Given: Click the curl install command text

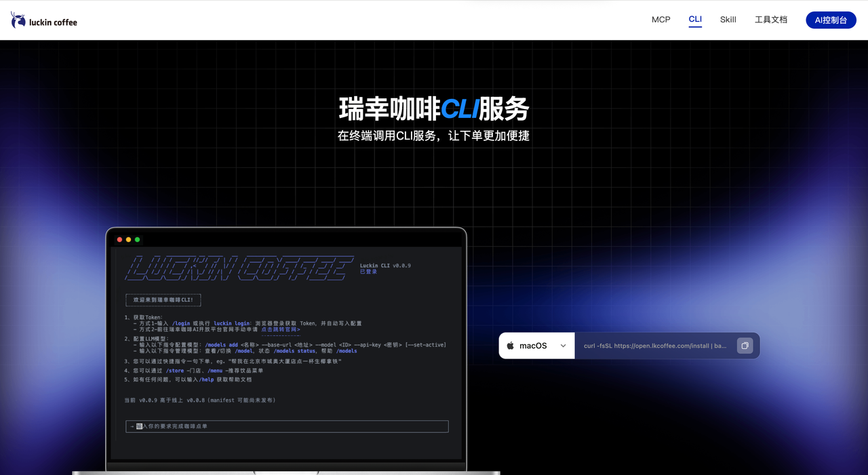Looking at the screenshot, I should coord(655,346).
